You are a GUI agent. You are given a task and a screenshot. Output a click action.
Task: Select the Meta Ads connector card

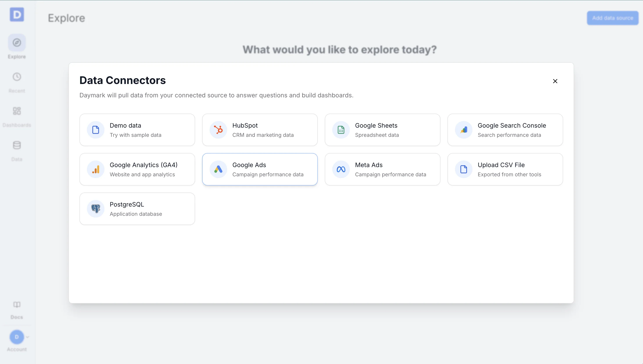point(383,169)
